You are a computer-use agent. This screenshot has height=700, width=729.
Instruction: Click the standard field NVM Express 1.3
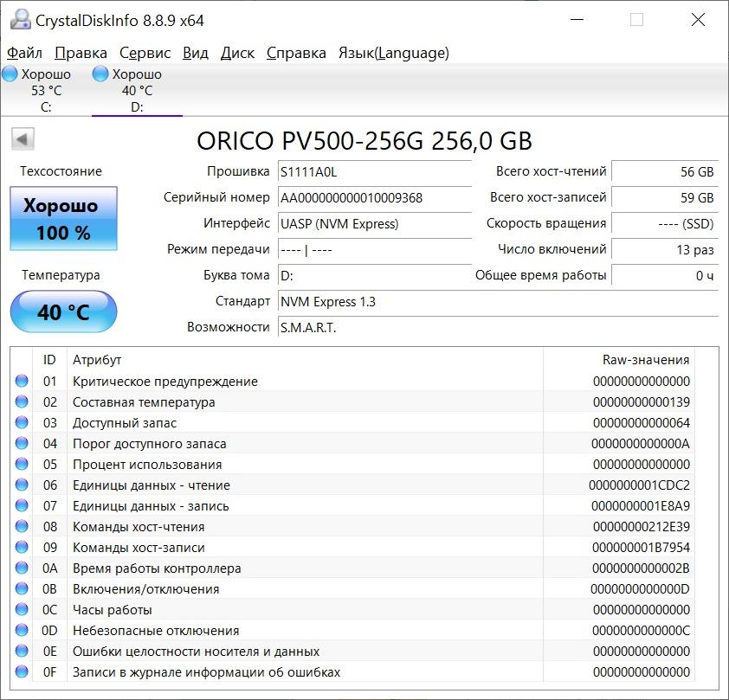[499, 302]
